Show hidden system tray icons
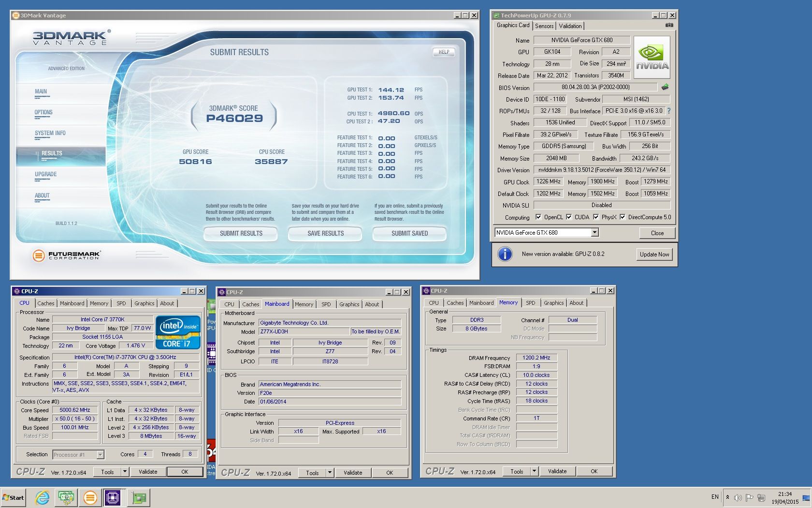 click(x=727, y=497)
